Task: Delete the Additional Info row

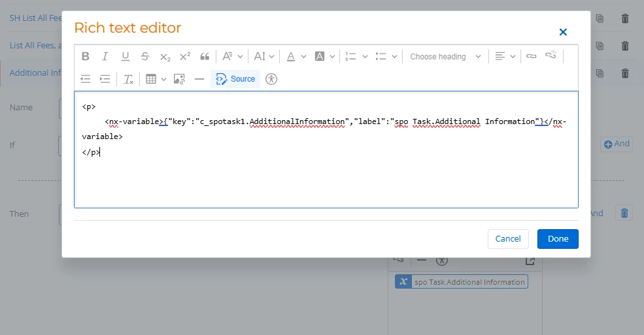Action: pos(625,73)
